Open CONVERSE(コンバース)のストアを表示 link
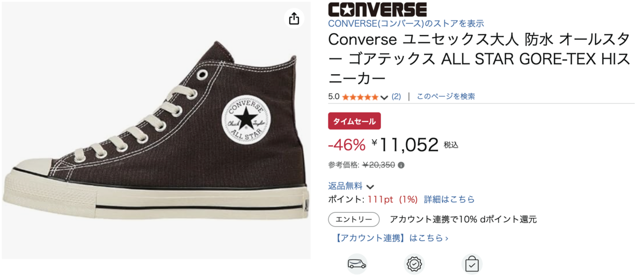This screenshot has height=275, width=644. click(406, 23)
